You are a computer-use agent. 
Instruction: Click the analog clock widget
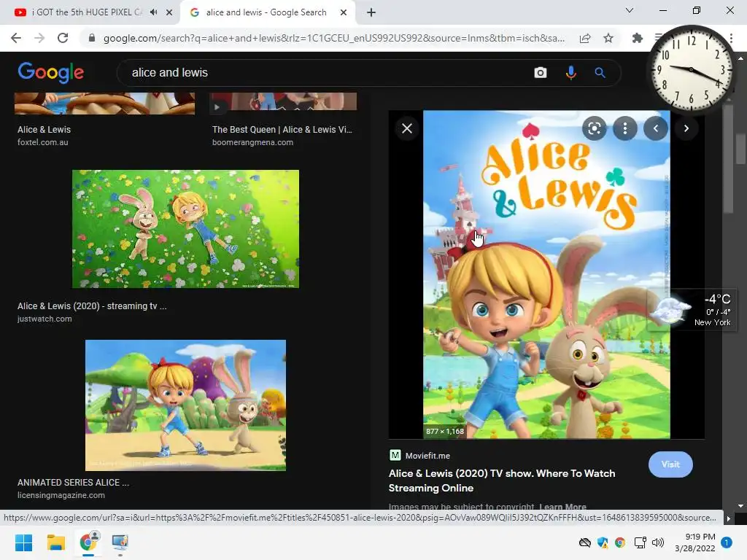click(x=692, y=69)
